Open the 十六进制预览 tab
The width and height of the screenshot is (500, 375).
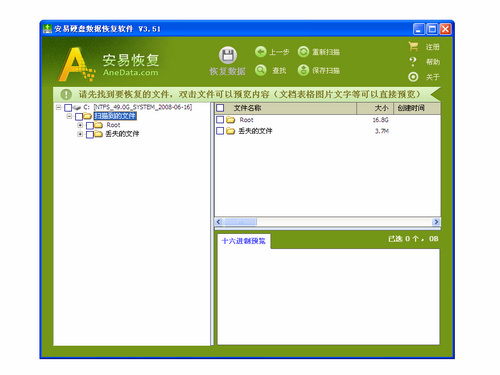click(x=244, y=241)
